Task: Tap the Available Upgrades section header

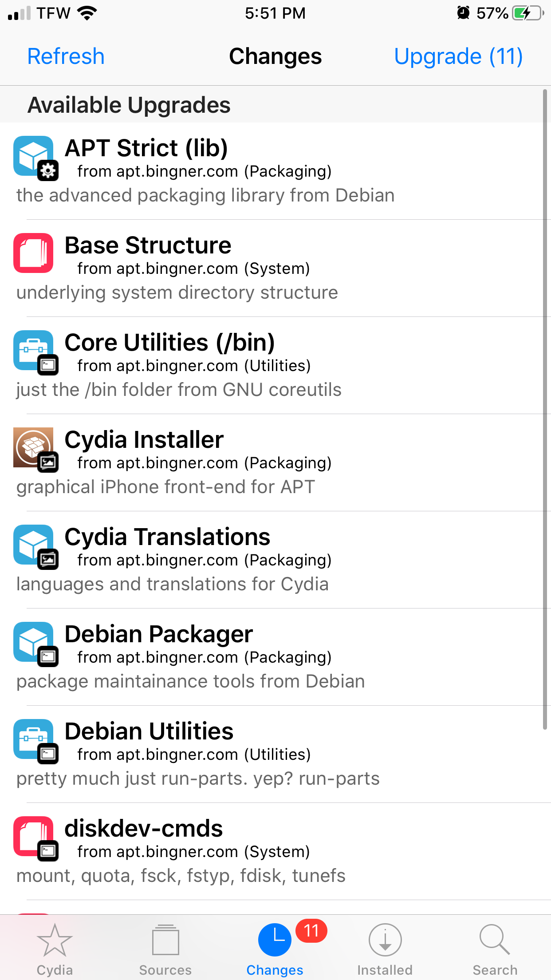Action: [129, 104]
